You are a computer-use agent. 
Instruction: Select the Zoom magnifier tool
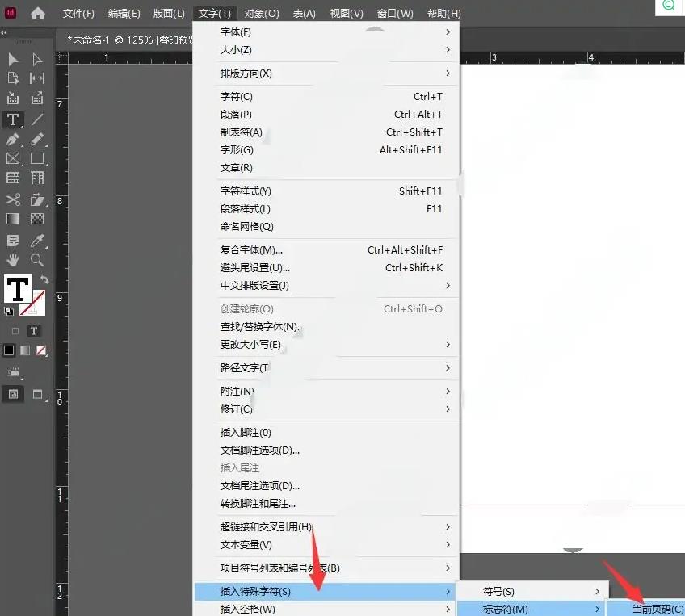[x=37, y=260]
